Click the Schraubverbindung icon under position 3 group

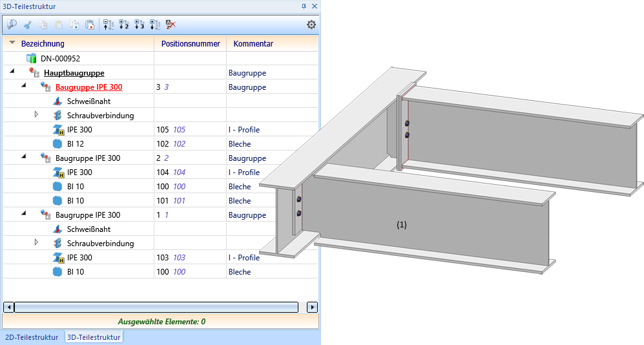[57, 116]
